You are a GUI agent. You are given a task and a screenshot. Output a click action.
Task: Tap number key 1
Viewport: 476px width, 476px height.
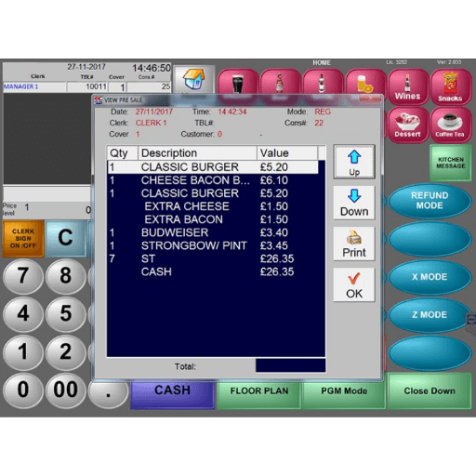pyautogui.click(x=23, y=352)
